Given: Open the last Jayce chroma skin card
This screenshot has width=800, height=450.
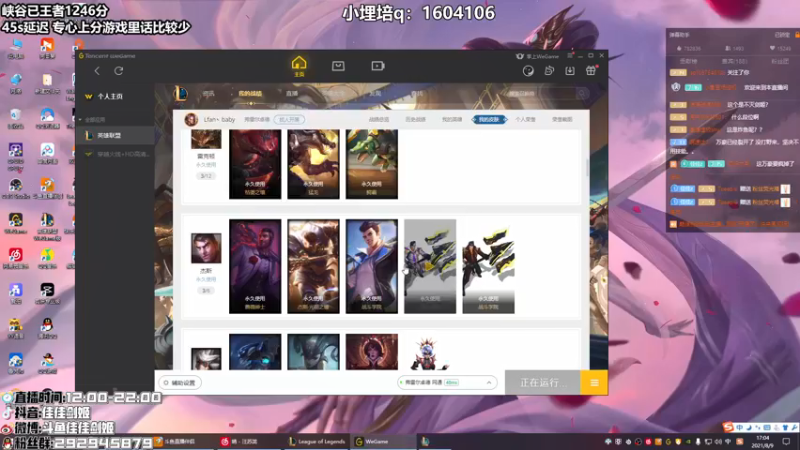Looking at the screenshot, I should pyautogui.click(x=488, y=266).
